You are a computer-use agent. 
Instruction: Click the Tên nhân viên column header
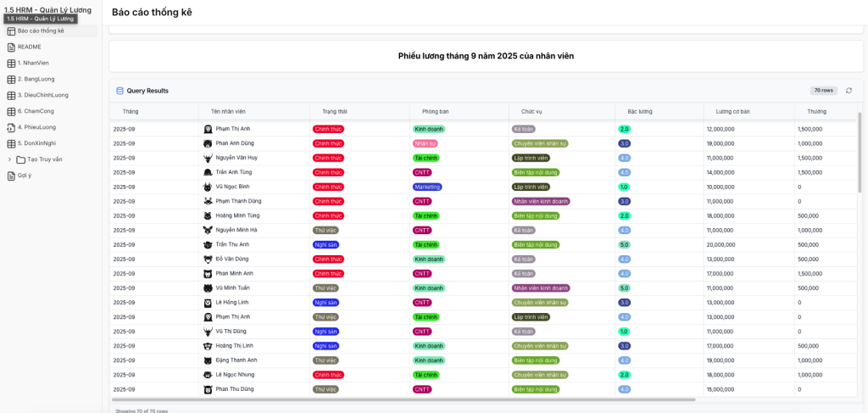(228, 111)
